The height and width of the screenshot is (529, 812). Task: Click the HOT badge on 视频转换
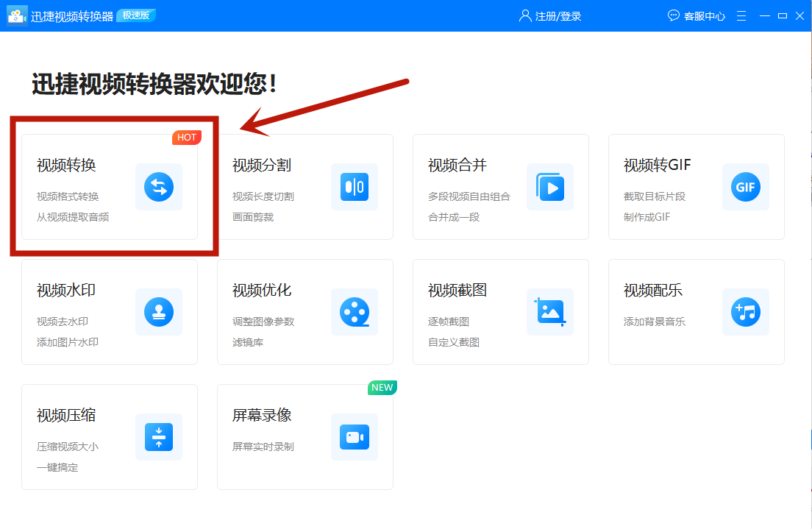pyautogui.click(x=187, y=137)
